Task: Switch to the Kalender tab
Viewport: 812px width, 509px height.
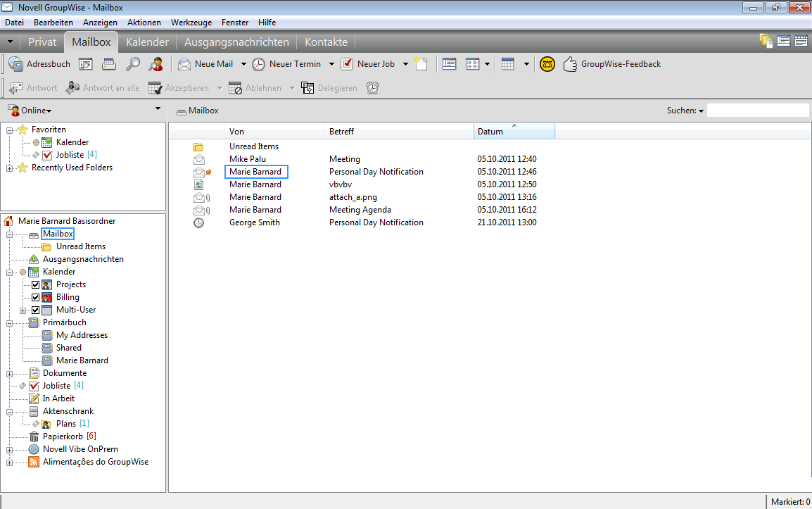Action: [x=147, y=42]
